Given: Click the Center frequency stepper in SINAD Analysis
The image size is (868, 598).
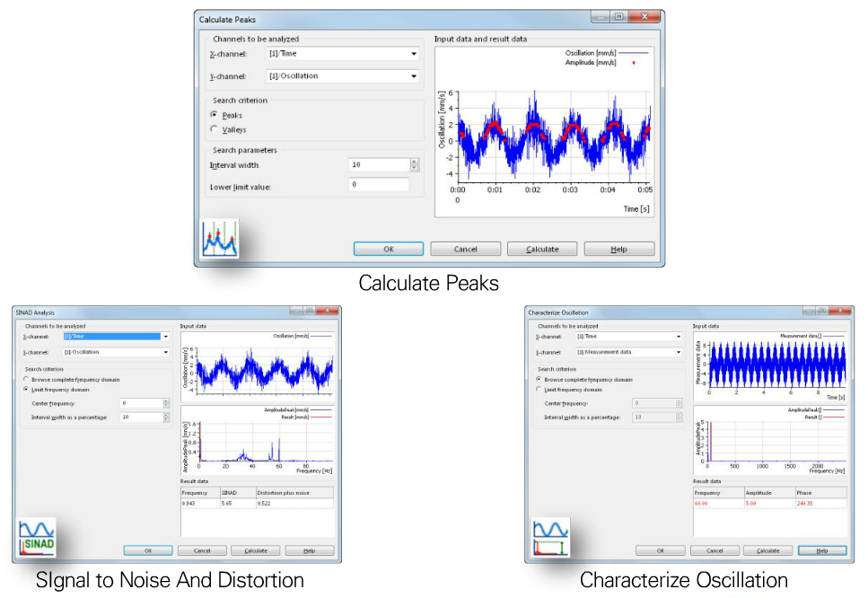Looking at the screenshot, I should coord(166,403).
